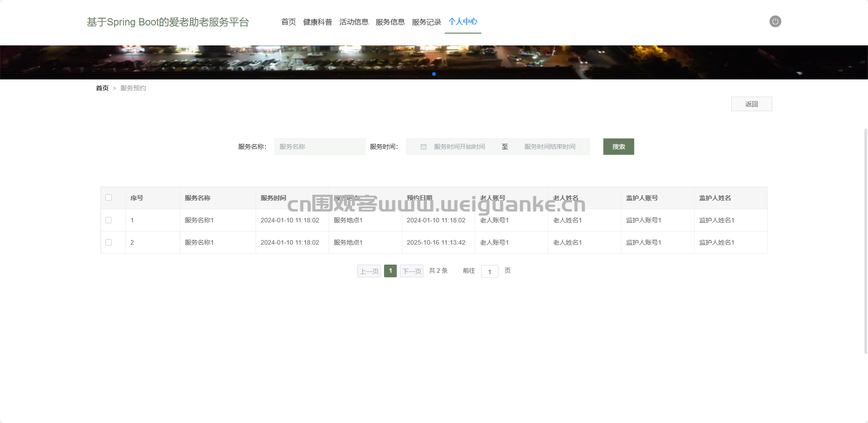Screen dimensions: 868x423
Task: Click the page number jump input box
Action: [489, 271]
